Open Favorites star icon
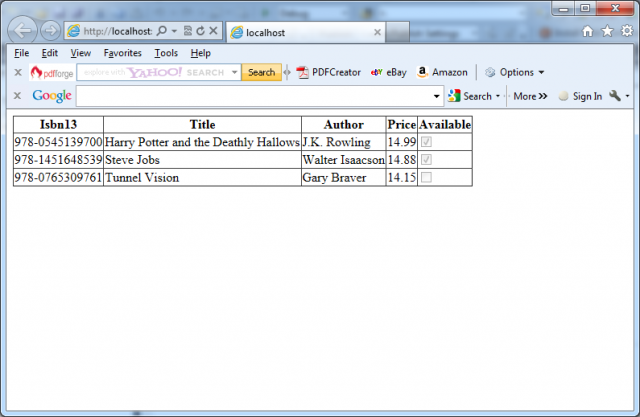 pos(607,31)
